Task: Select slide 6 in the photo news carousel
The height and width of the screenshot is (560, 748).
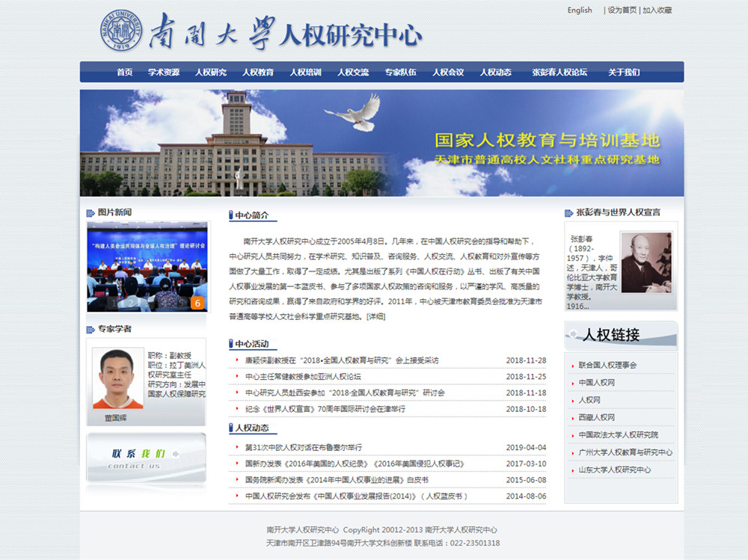Action: (x=197, y=303)
